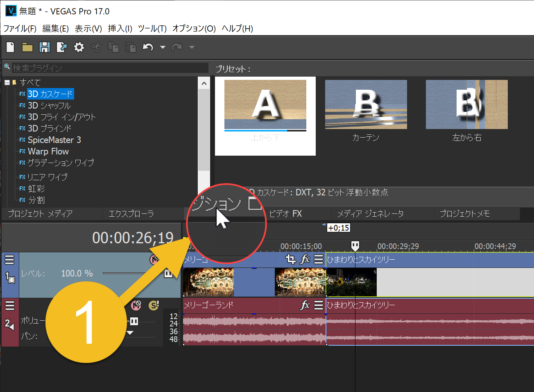534x392 pixels.
Task: Open the 表示(V) menu
Action: pyautogui.click(x=88, y=28)
